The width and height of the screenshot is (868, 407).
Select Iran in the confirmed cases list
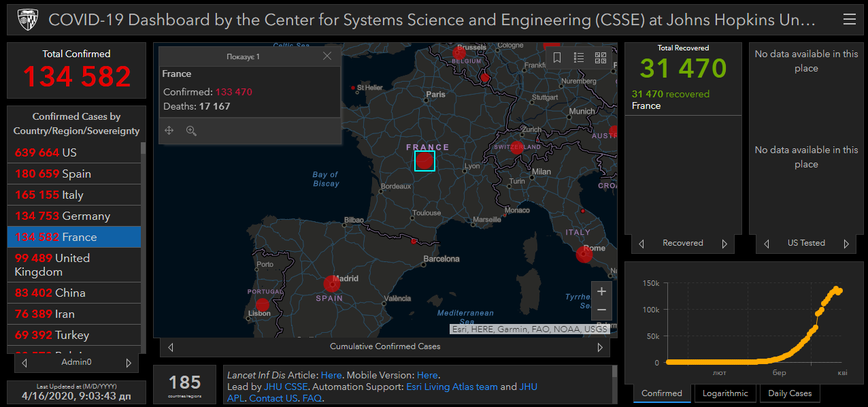click(x=73, y=314)
